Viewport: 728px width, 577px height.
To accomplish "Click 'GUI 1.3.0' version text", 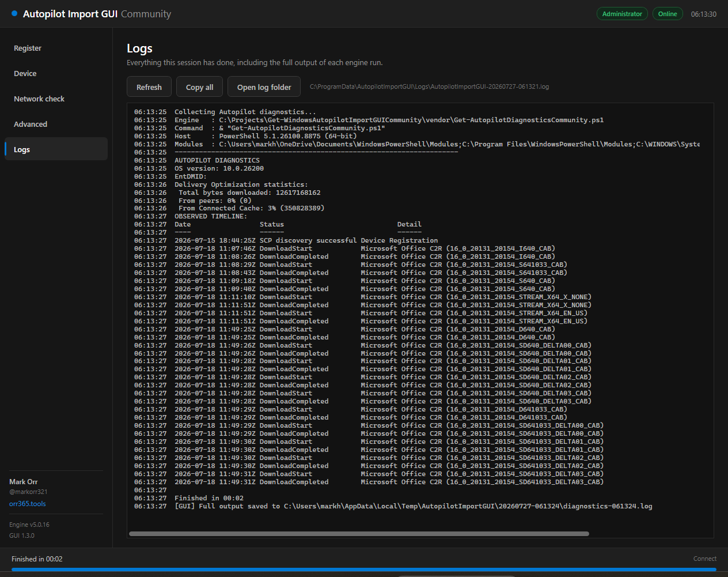I will pos(22,535).
